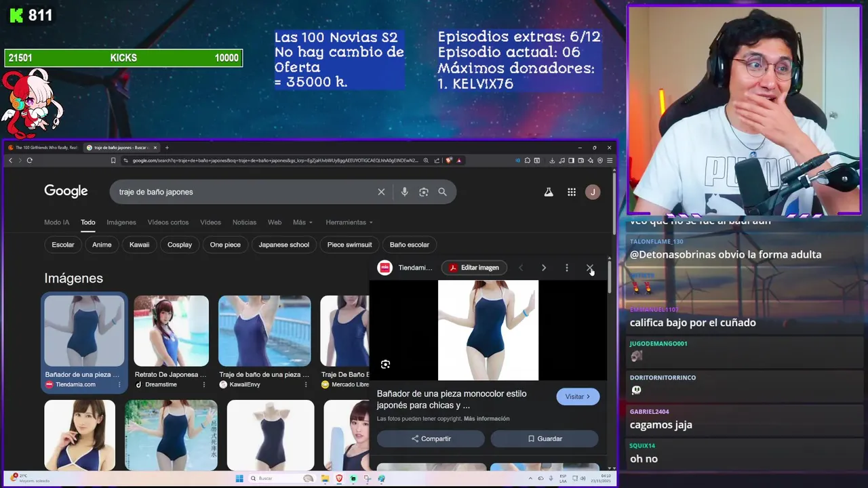Run the search with the magnifier icon

442,192
